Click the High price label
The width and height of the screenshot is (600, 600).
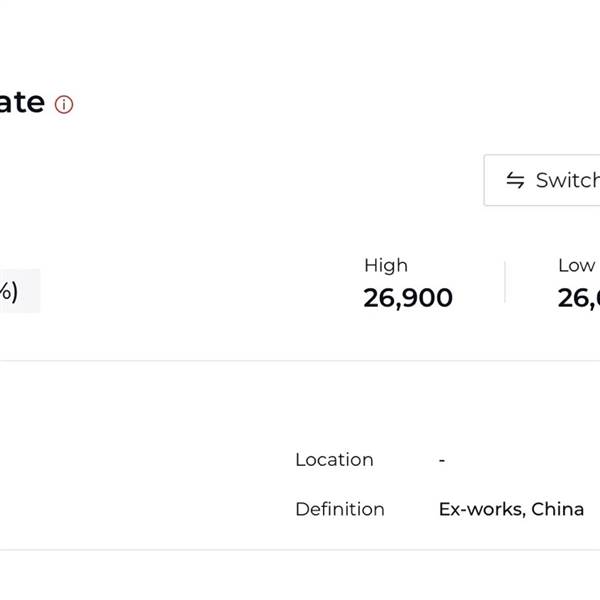385,265
